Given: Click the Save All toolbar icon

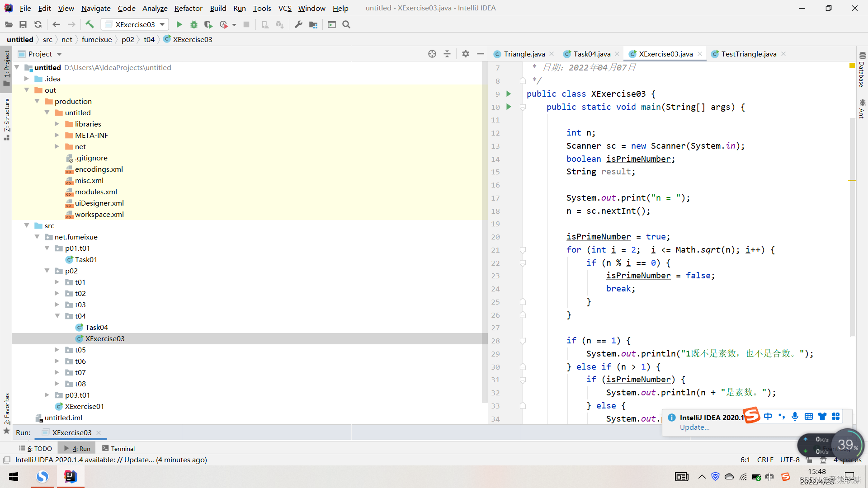Looking at the screenshot, I should (x=23, y=24).
